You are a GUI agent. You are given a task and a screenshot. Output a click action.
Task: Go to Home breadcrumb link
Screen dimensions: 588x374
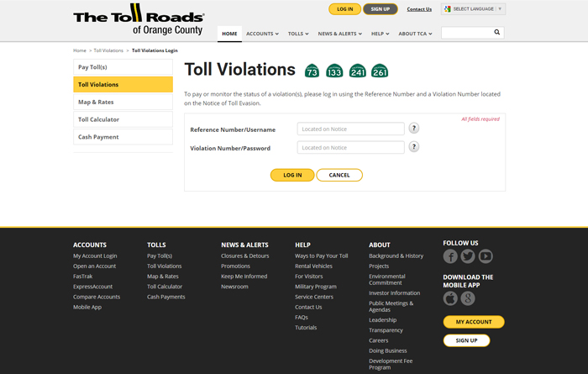80,50
